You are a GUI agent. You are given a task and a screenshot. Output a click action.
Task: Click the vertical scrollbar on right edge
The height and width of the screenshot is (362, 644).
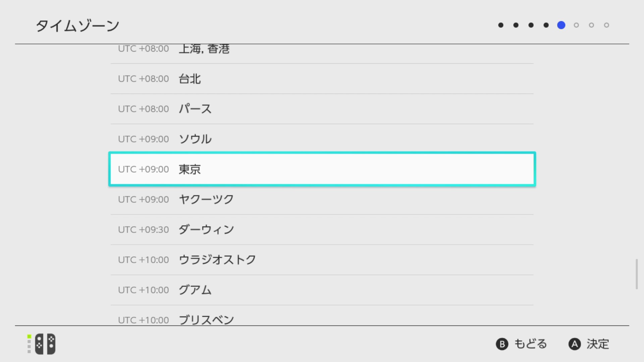pyautogui.click(x=637, y=274)
